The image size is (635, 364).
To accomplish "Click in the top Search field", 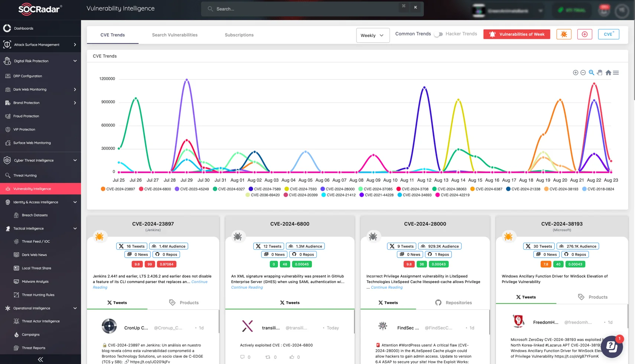I will 312,9.
